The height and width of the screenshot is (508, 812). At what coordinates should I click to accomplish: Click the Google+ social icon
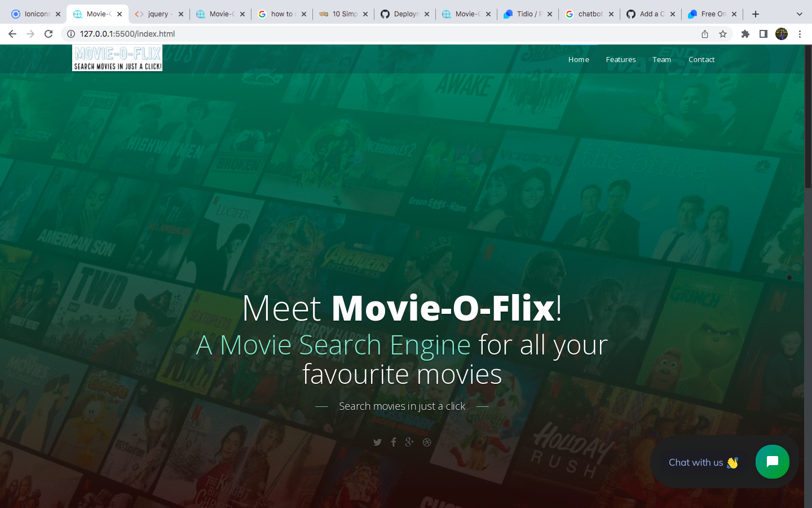tap(409, 442)
